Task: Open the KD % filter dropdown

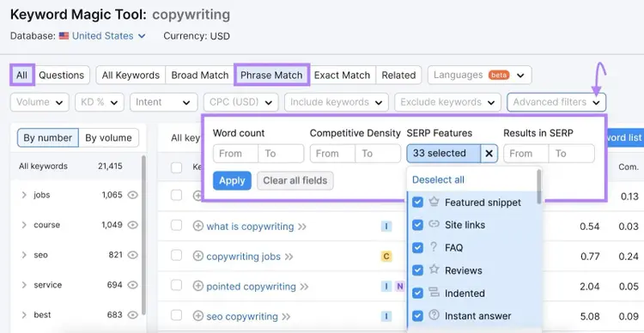Action: [x=100, y=102]
